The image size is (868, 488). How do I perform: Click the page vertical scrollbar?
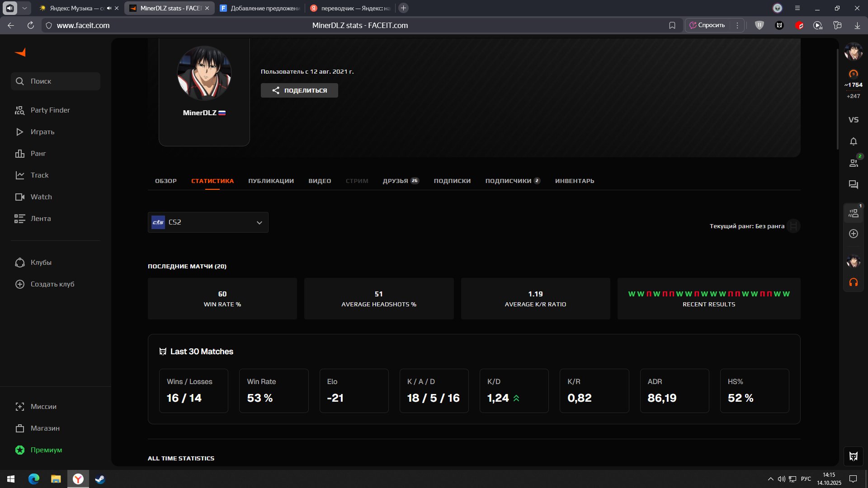[837, 99]
